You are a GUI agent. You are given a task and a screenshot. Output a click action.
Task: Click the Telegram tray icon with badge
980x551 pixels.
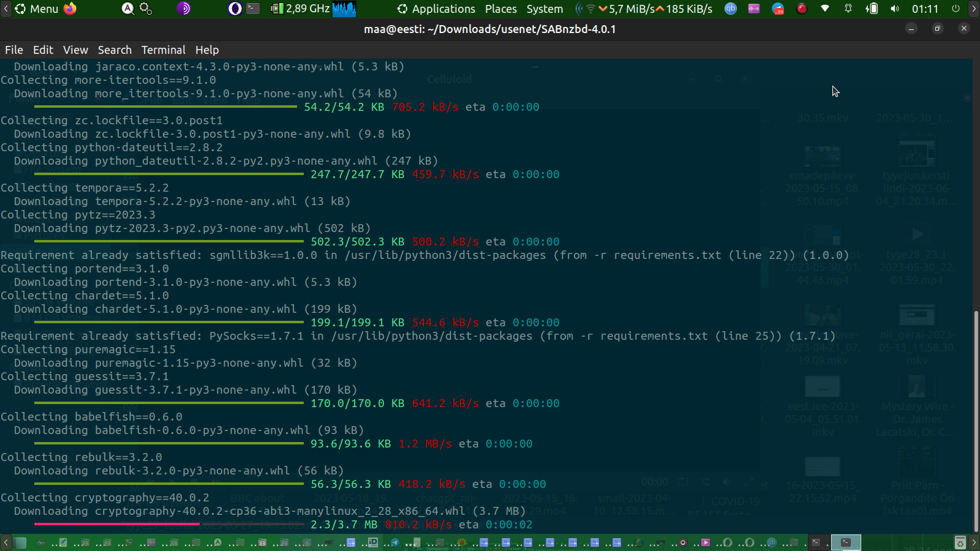click(778, 9)
